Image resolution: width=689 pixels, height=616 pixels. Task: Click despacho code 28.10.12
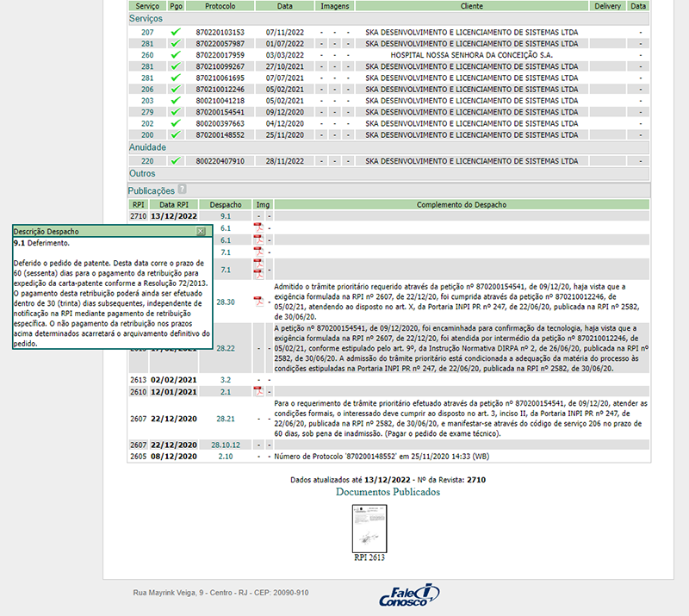coord(226,445)
